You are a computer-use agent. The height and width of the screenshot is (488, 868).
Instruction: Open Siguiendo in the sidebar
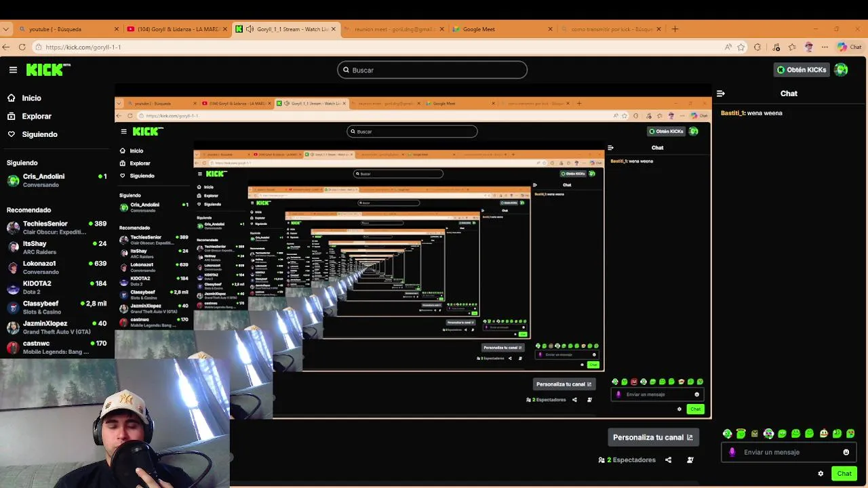click(x=39, y=134)
